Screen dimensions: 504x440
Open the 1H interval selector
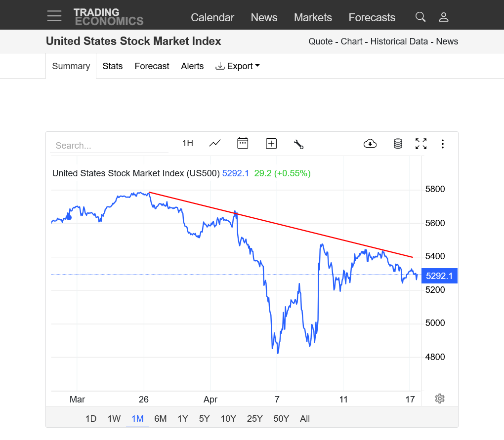click(x=188, y=143)
